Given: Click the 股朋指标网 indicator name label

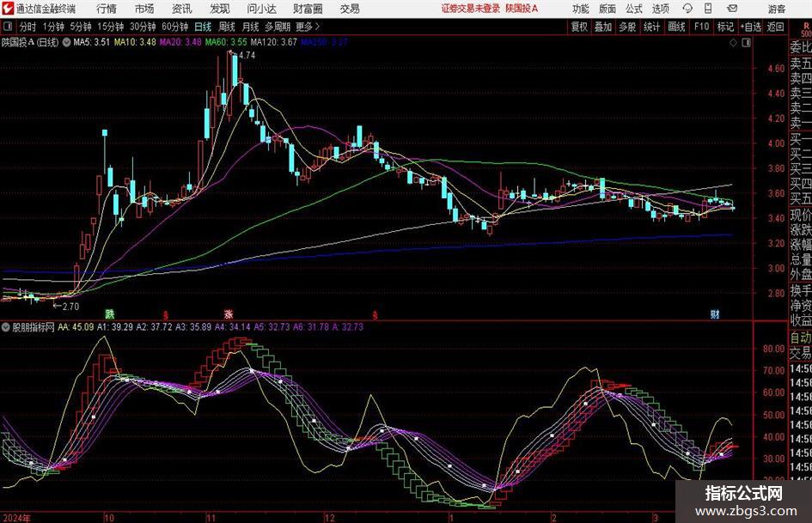Looking at the screenshot, I should (34, 327).
